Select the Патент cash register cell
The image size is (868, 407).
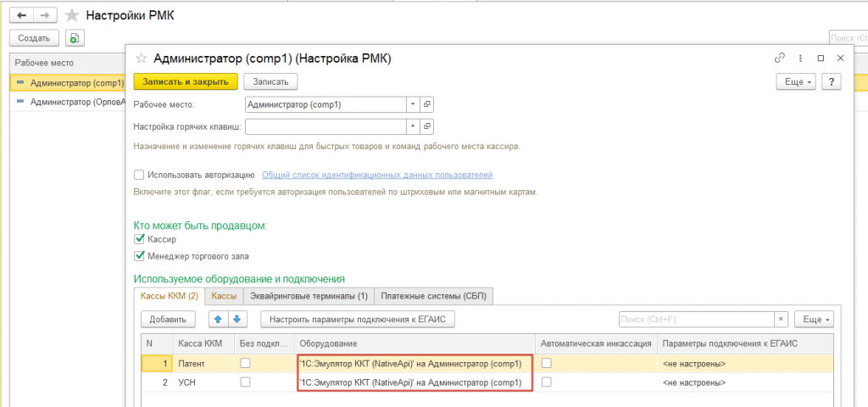203,363
